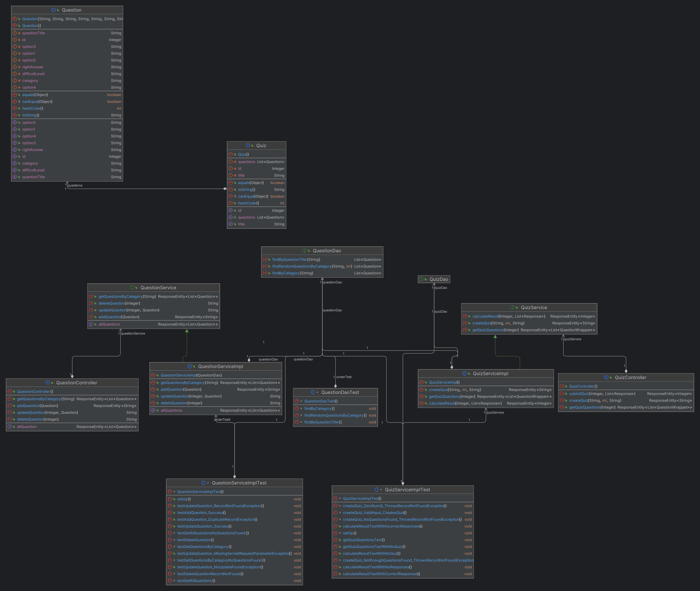Click the method icon beside setUp() in QuestionServiceImplTest
Viewport: 700px width, 591px height.
(x=170, y=499)
